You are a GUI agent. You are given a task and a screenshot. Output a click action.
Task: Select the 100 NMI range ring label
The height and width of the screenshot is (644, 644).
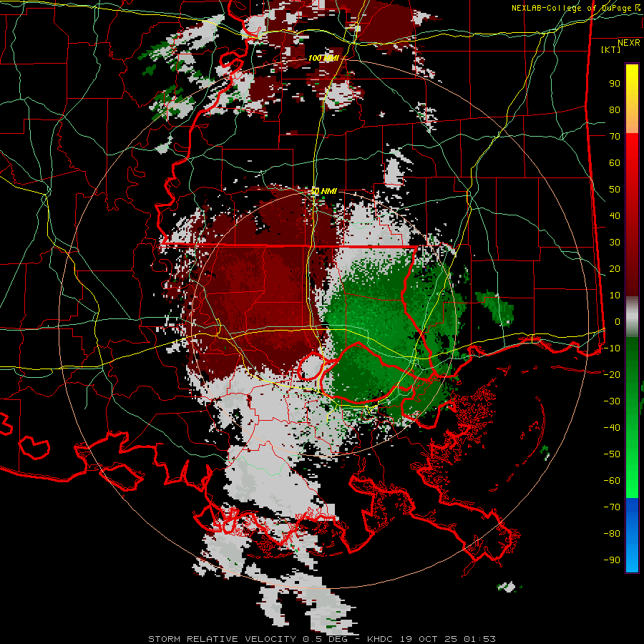pos(323,58)
